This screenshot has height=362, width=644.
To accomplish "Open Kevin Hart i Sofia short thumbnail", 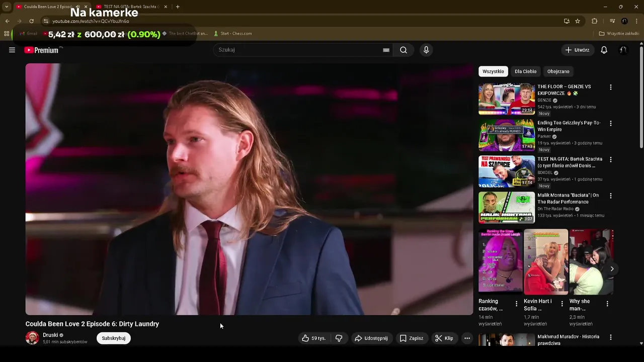I will pyautogui.click(x=546, y=261).
